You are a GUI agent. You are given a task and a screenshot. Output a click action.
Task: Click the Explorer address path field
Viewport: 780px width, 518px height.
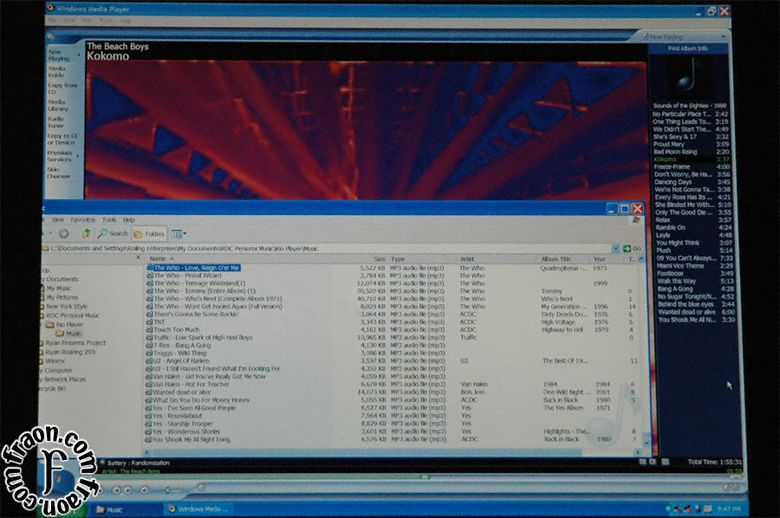click(x=328, y=248)
